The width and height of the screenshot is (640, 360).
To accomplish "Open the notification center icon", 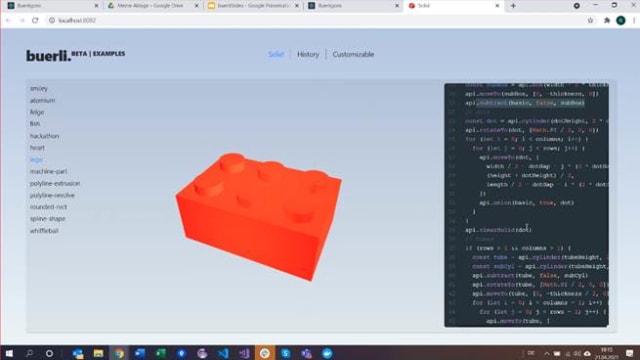I will 630,353.
